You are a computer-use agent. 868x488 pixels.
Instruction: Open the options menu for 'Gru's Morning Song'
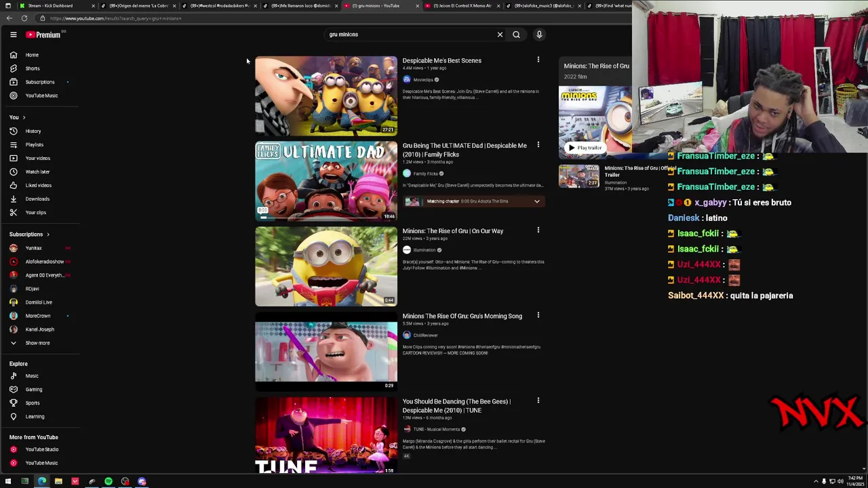click(538, 315)
